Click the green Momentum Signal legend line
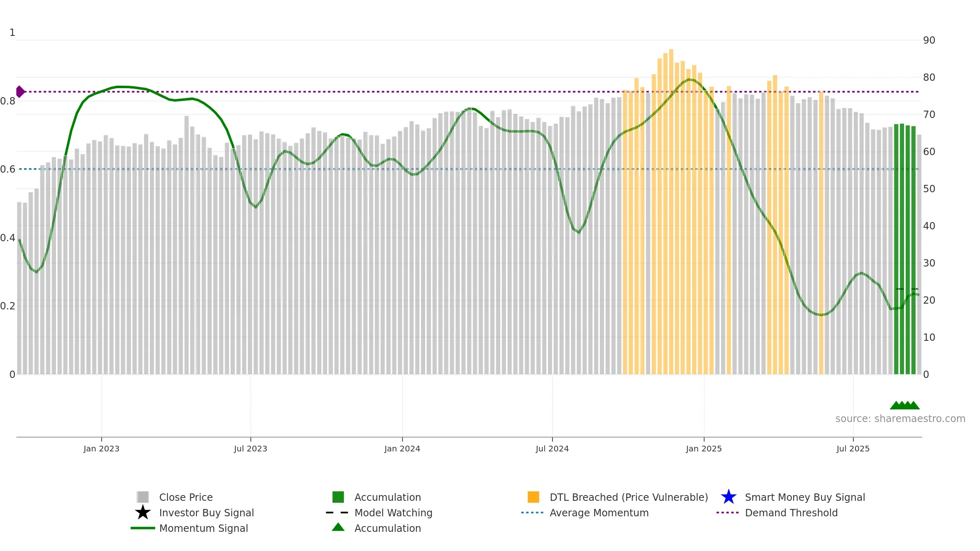The width and height of the screenshot is (980, 551). [x=143, y=528]
